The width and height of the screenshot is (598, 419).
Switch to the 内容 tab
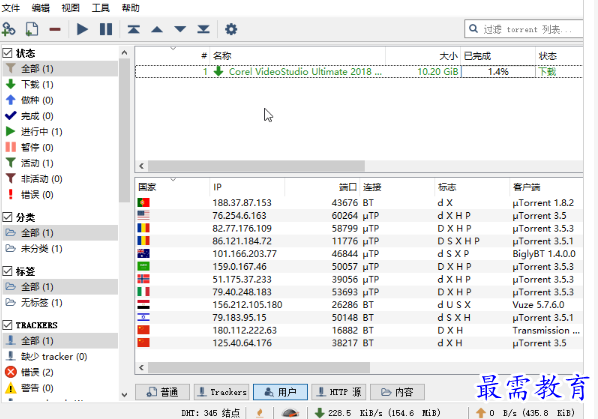[x=397, y=392]
